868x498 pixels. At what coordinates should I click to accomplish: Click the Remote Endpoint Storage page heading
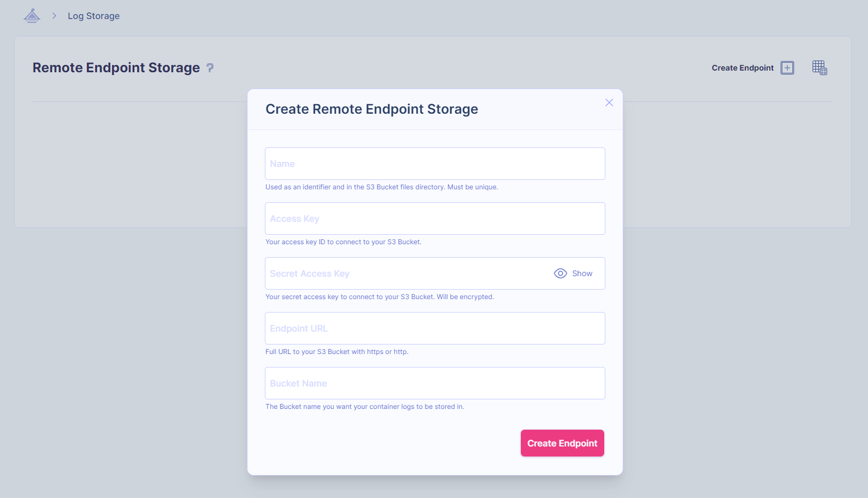[x=116, y=68]
